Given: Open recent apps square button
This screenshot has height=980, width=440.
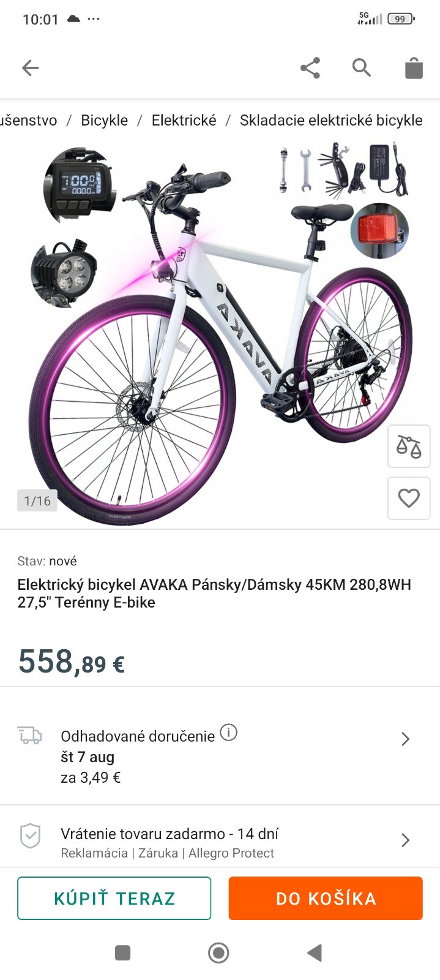Looking at the screenshot, I should pyautogui.click(x=123, y=952).
